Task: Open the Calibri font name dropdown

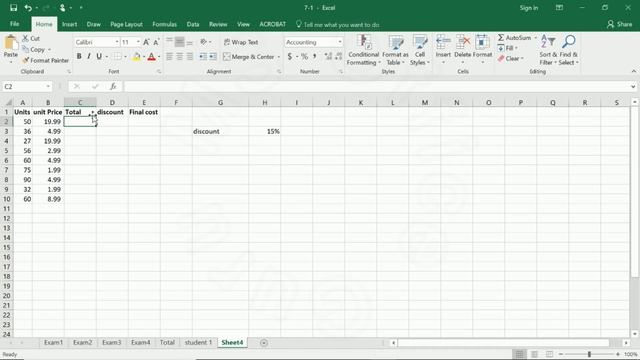Action: pyautogui.click(x=117, y=42)
